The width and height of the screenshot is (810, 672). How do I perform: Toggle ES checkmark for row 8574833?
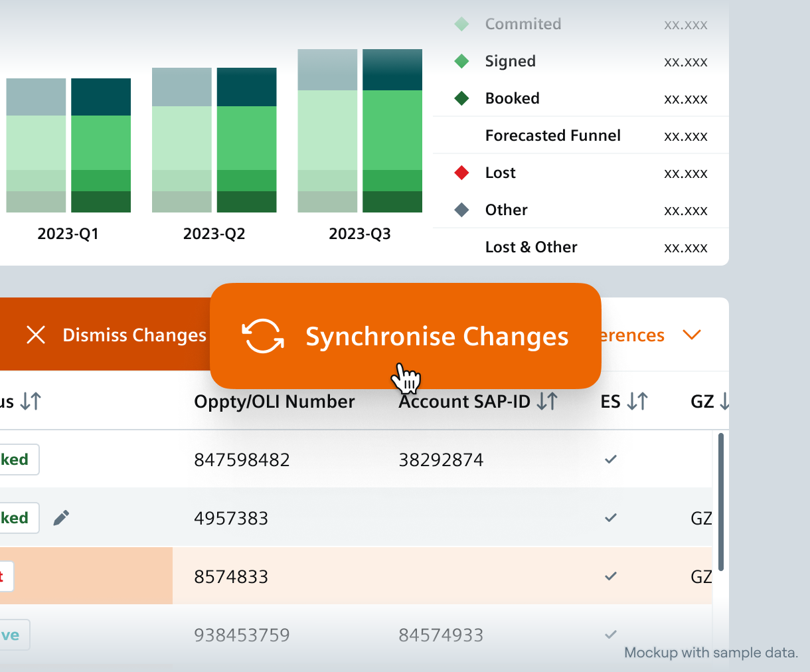point(611,576)
